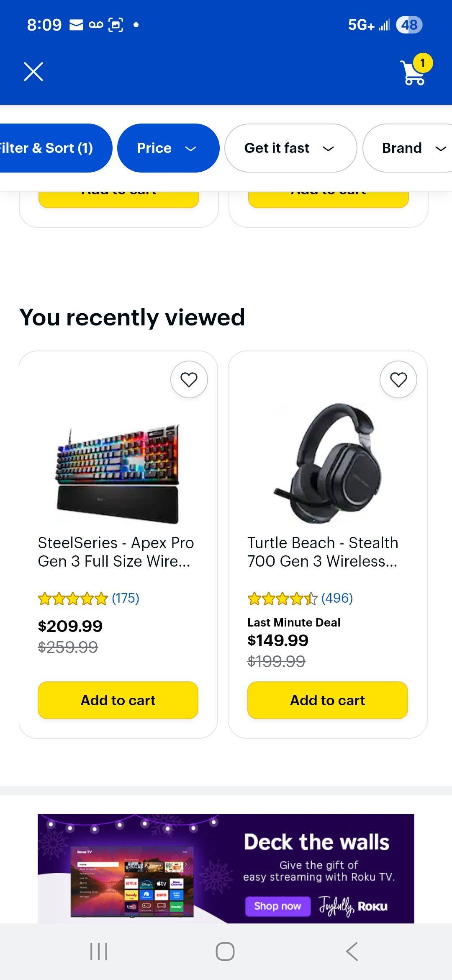Add the Turtle Beach headset to cart
The height and width of the screenshot is (980, 452).
tap(328, 700)
